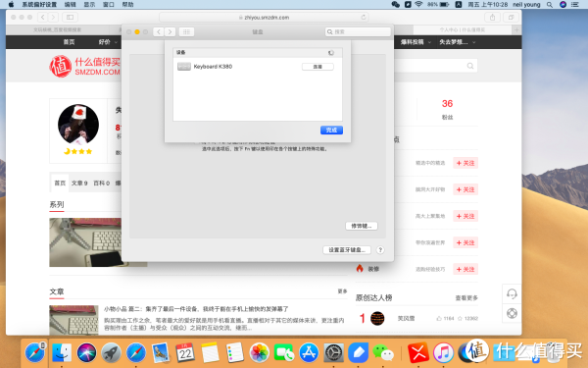588x368 pixels.
Task: Show all preferences via grid icon
Action: pos(186,32)
